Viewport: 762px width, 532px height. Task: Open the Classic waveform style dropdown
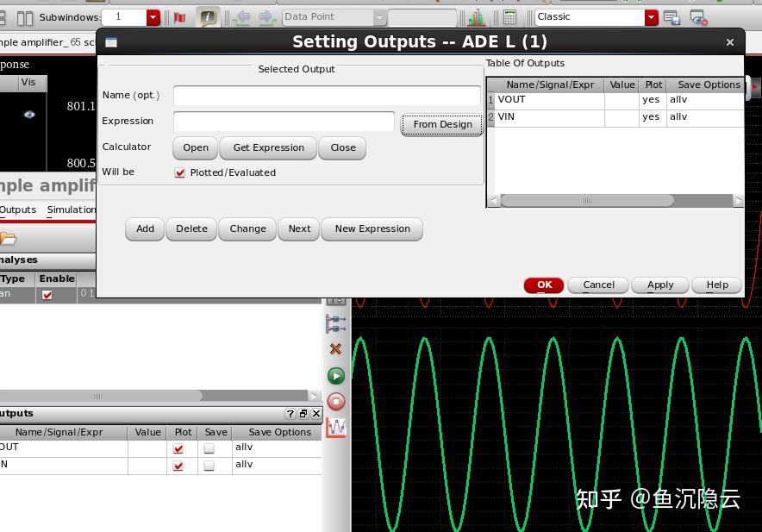[653, 16]
